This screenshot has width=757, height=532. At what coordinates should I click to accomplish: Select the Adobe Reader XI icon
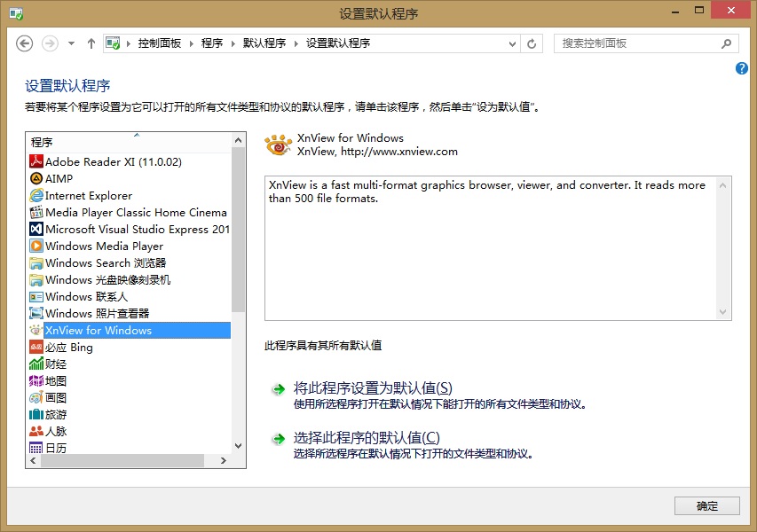36,161
